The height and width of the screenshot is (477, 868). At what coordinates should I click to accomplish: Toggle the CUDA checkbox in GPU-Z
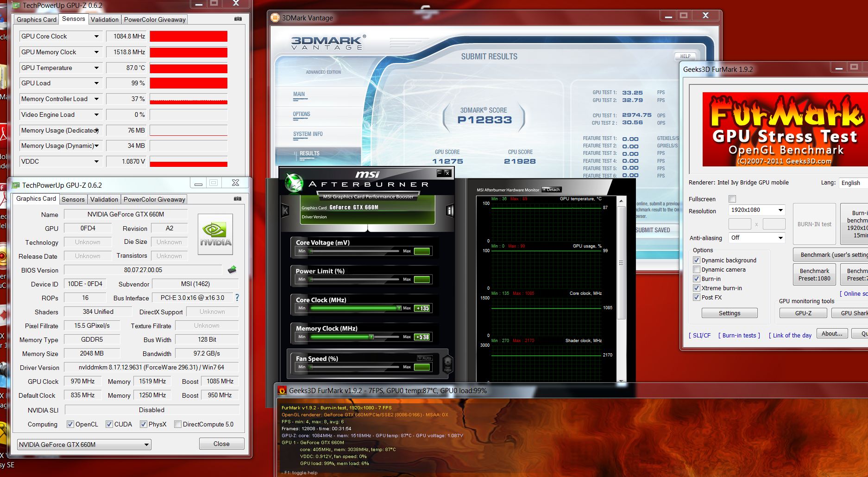(109, 424)
